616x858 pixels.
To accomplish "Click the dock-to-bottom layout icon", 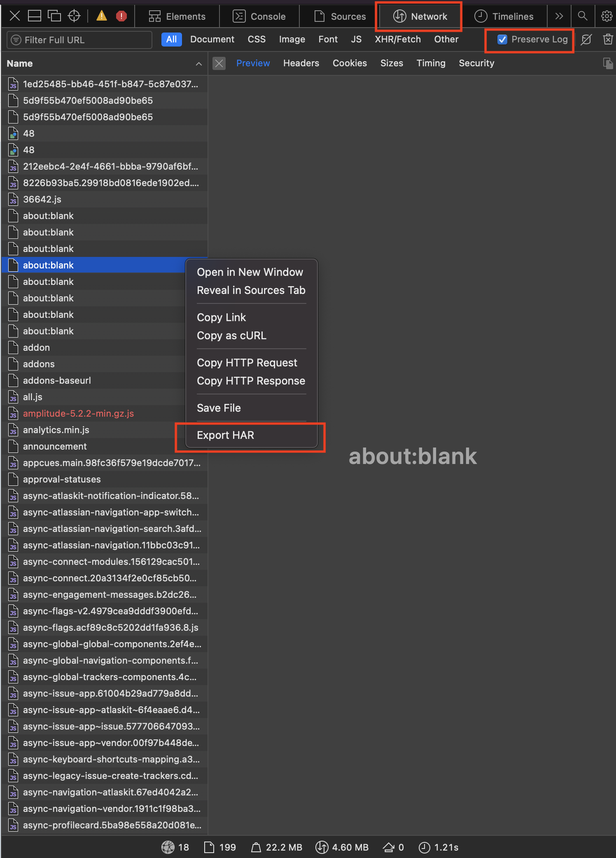I will click(x=34, y=16).
